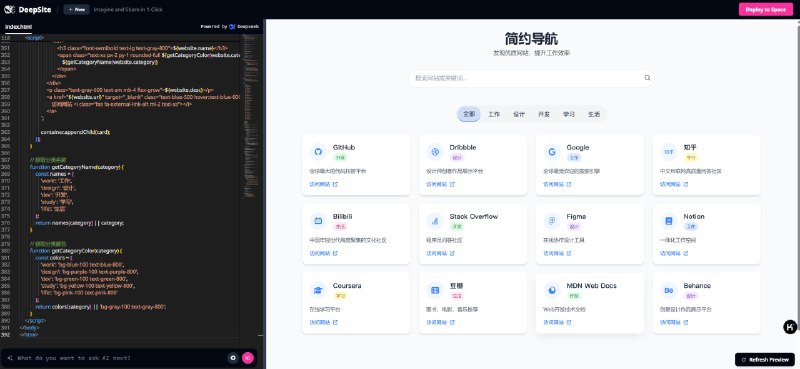
Task: Click the Stack Overflow title text
Action: [473, 216]
